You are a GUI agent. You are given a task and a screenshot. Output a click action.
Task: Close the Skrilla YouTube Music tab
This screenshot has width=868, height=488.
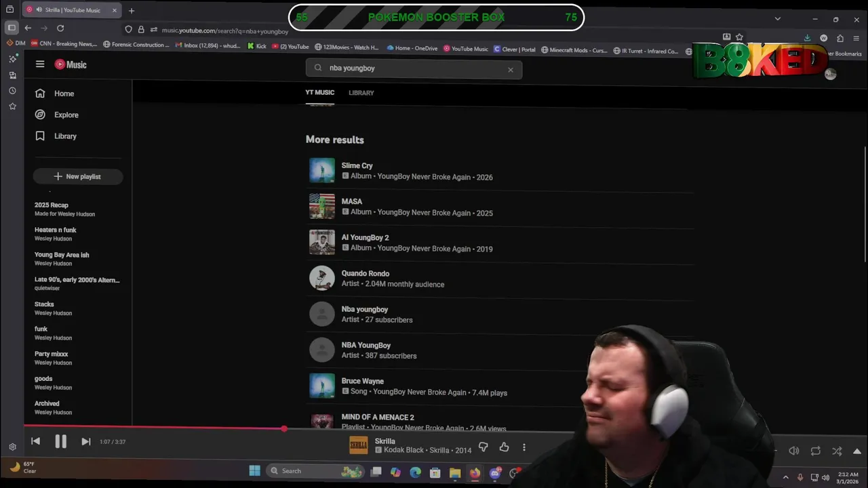coord(114,10)
